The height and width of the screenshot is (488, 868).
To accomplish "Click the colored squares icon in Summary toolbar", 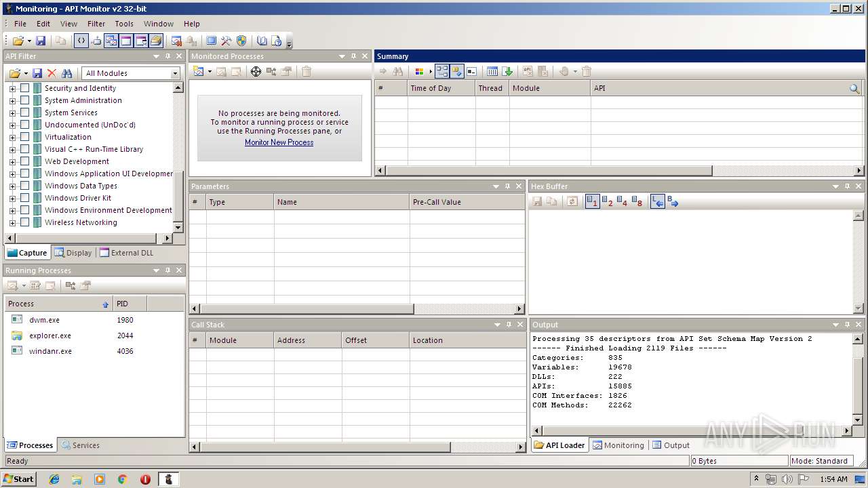I will click(x=419, y=71).
